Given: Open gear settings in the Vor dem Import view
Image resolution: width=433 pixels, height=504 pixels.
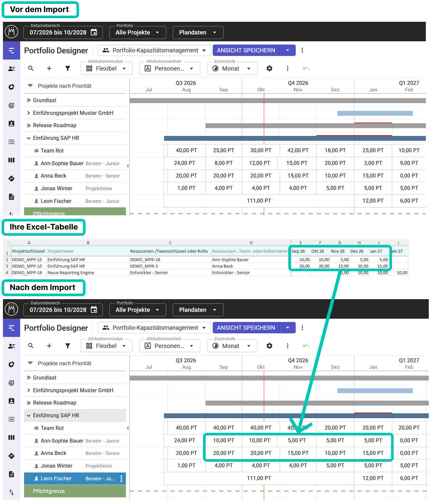Looking at the screenshot, I should pos(269,68).
